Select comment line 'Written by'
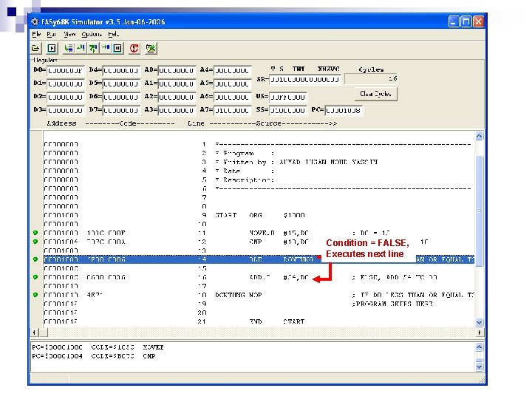Screen dimensions: 532x399 (259, 162)
